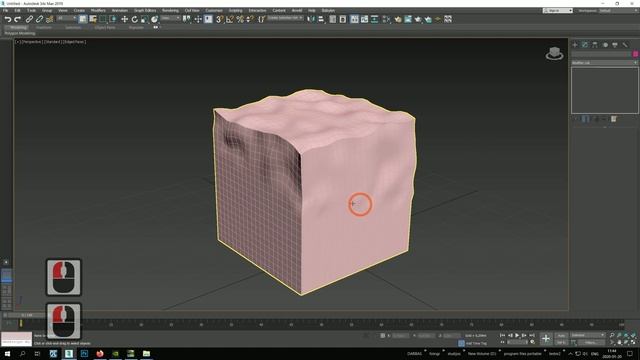Open the [+] viewport general menu
640x360 pixels.
click(18, 42)
